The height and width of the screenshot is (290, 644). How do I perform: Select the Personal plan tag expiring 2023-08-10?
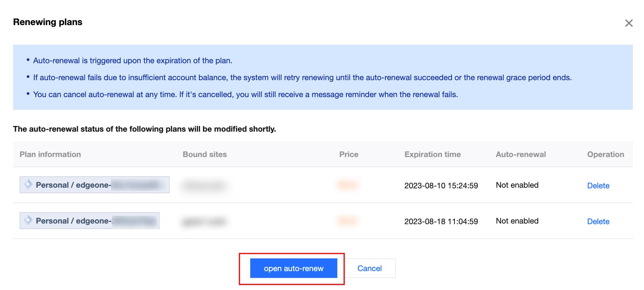point(94,185)
